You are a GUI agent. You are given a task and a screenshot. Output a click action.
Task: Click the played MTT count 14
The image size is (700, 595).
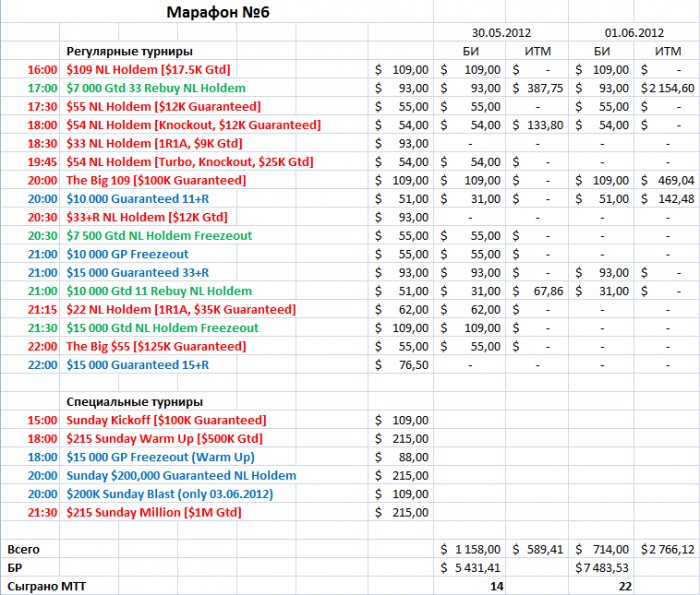(497, 586)
